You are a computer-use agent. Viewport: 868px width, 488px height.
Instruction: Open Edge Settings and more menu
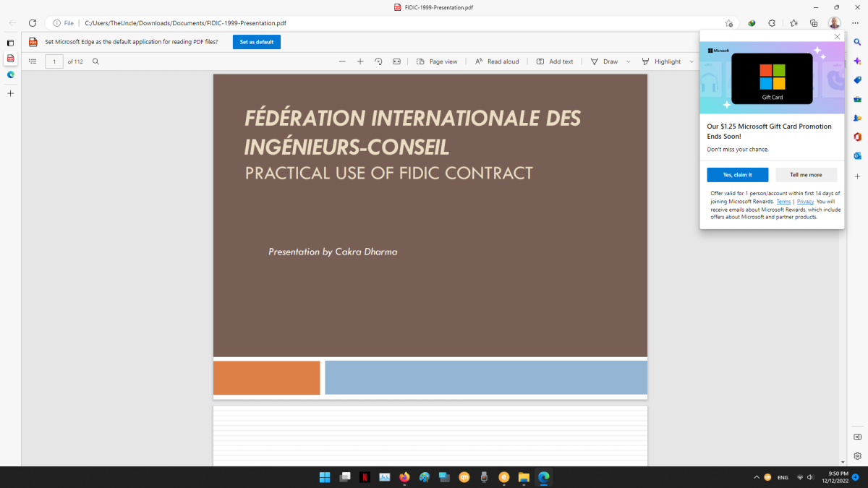[x=855, y=23]
